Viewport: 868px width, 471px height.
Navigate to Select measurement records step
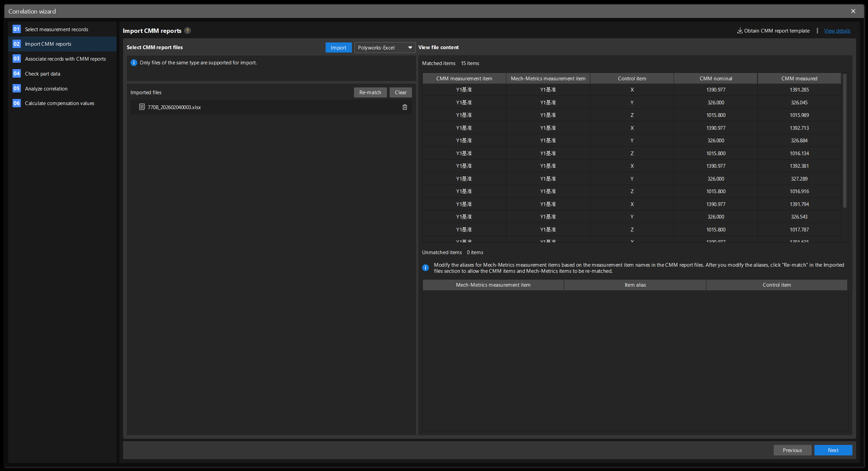57,29
